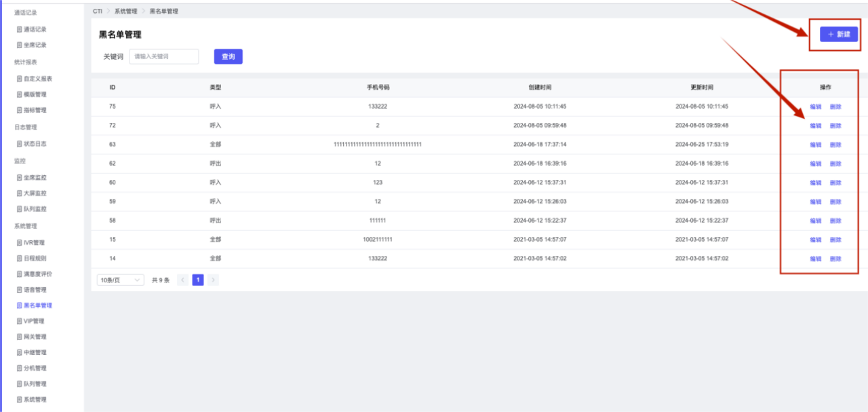Open 状态日志 in sidebar
This screenshot has width=868, height=412.
tap(31, 144)
